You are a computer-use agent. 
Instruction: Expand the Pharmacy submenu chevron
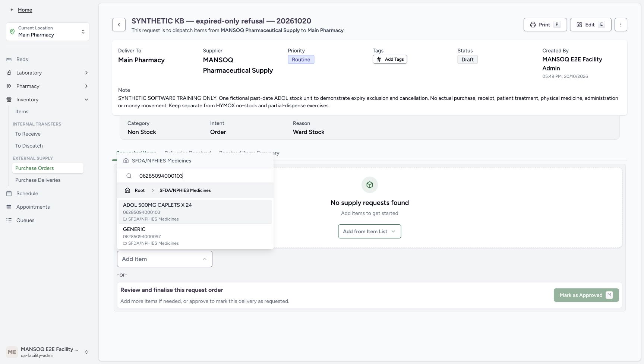(x=86, y=86)
